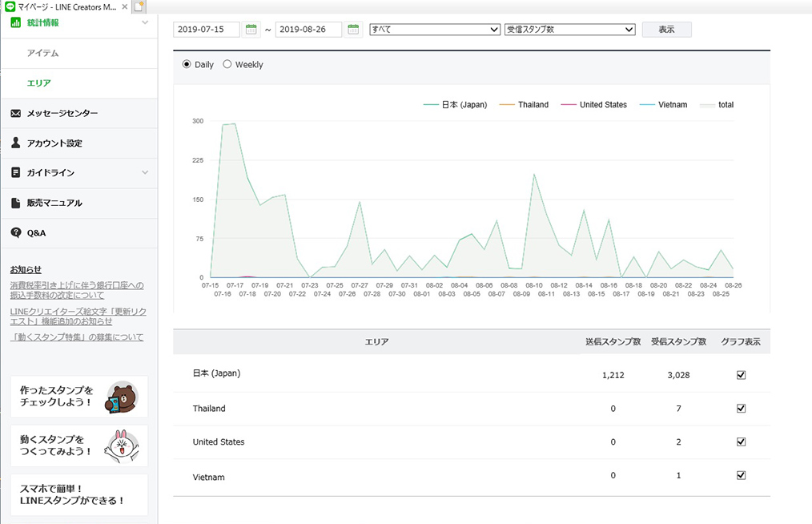Screen dimensions: 812x524
Task: Toggle Vietnam legend color line
Action: 647,105
